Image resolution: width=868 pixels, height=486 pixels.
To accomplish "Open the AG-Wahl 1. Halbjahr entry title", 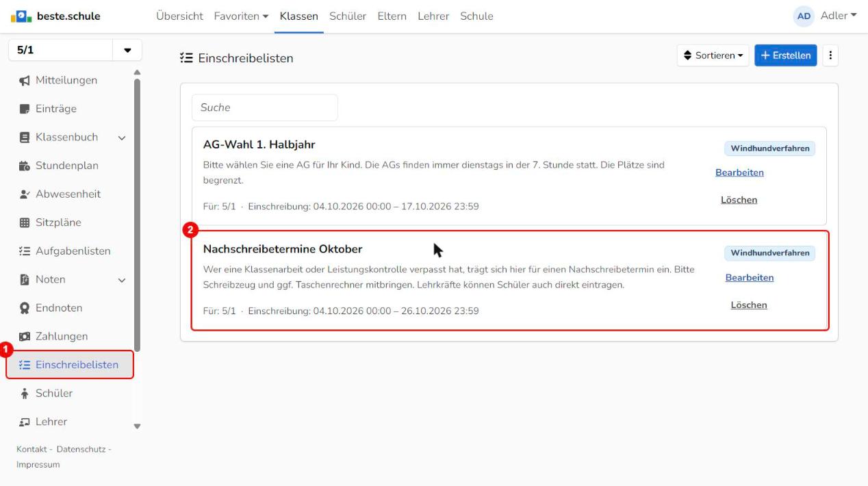I will [x=259, y=144].
